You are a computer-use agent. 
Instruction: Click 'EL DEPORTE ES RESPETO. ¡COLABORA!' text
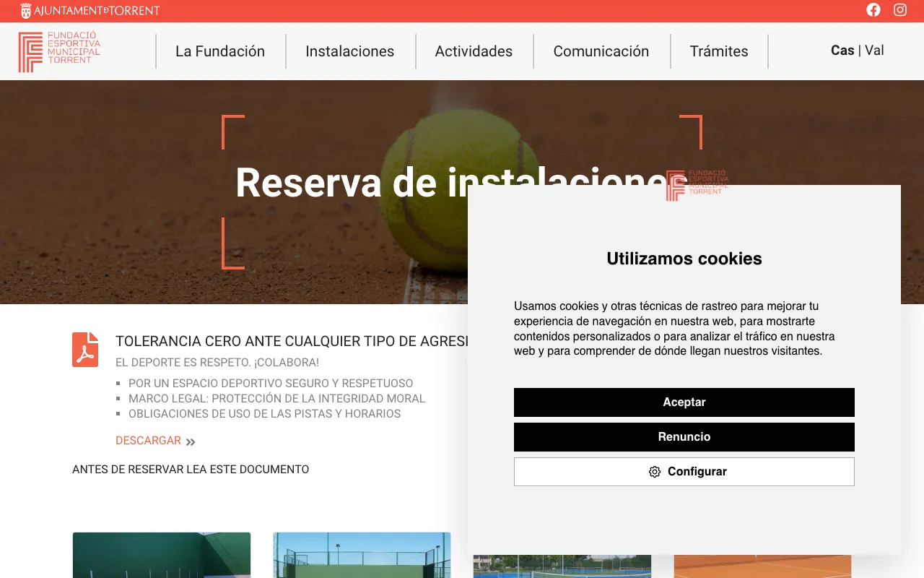[x=217, y=363]
